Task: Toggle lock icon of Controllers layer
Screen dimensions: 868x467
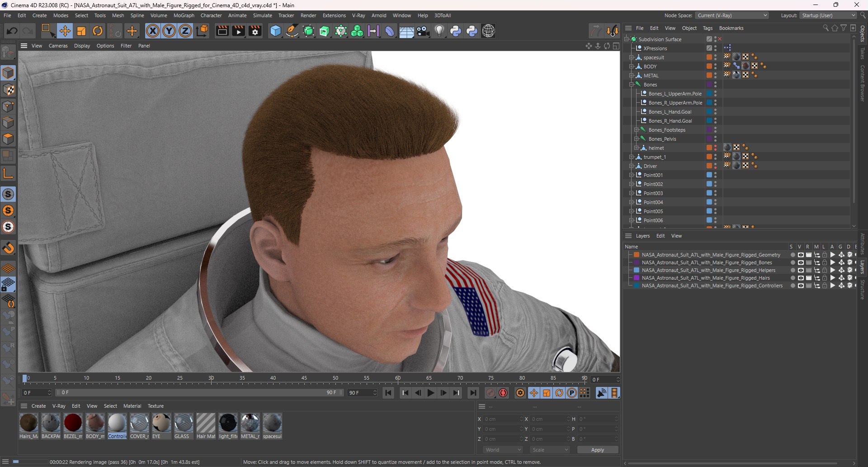Action: pos(825,286)
